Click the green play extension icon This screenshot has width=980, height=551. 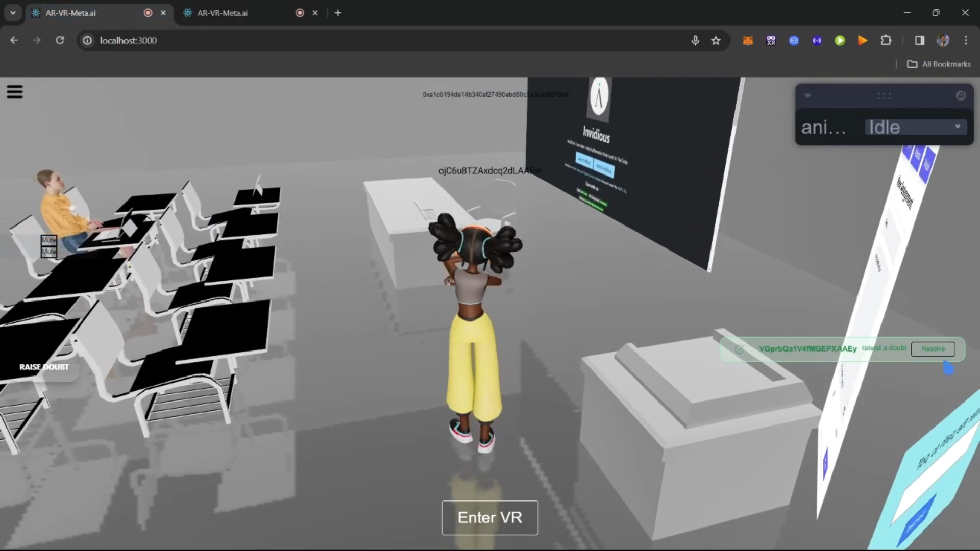coord(840,41)
